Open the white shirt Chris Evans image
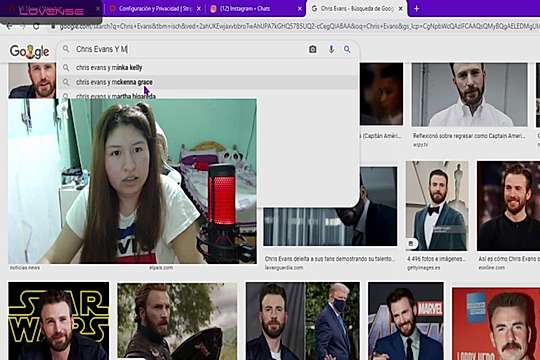This screenshot has width=540, height=360. [x=469, y=94]
